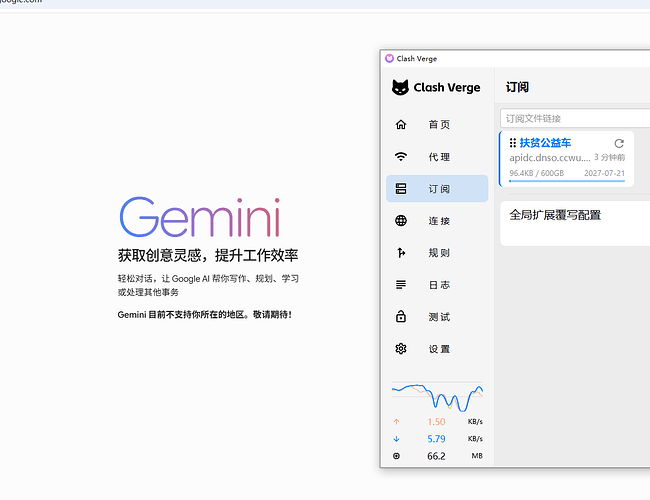Open the 代理 page
This screenshot has height=500, width=650.
pos(437,156)
